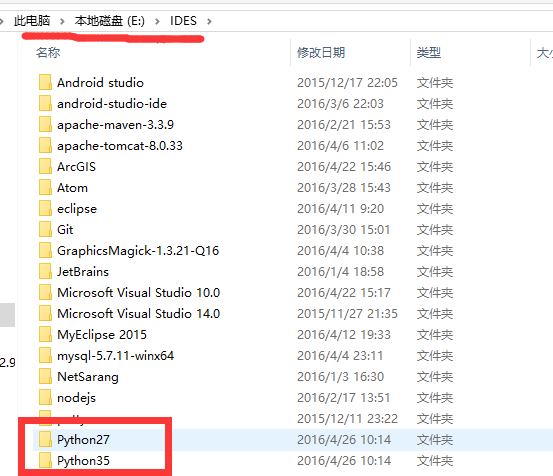Screen dimensions: 553x476
Task: Click the MyEclipse 2015 folder icon
Action: 45,334
